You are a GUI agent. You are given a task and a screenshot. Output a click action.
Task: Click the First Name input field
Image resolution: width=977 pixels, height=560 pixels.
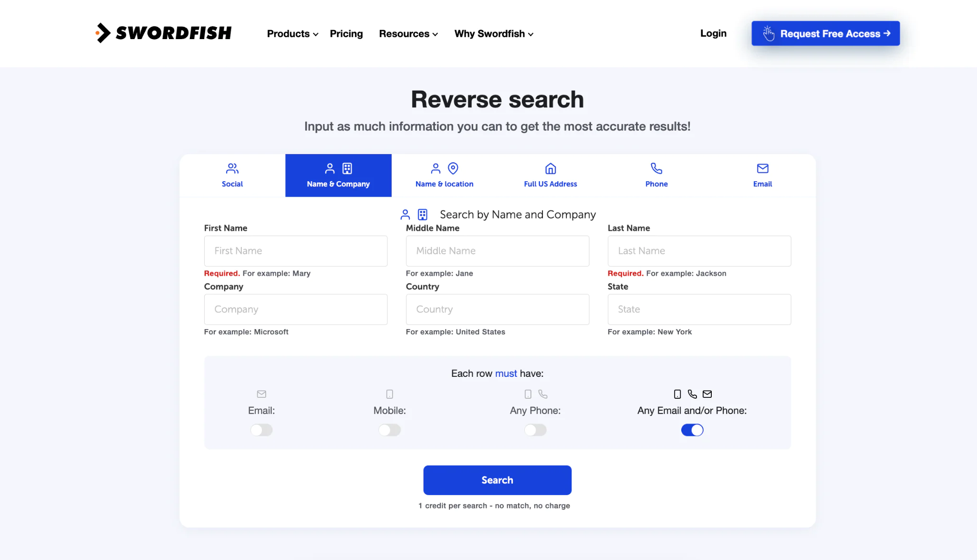coord(296,251)
